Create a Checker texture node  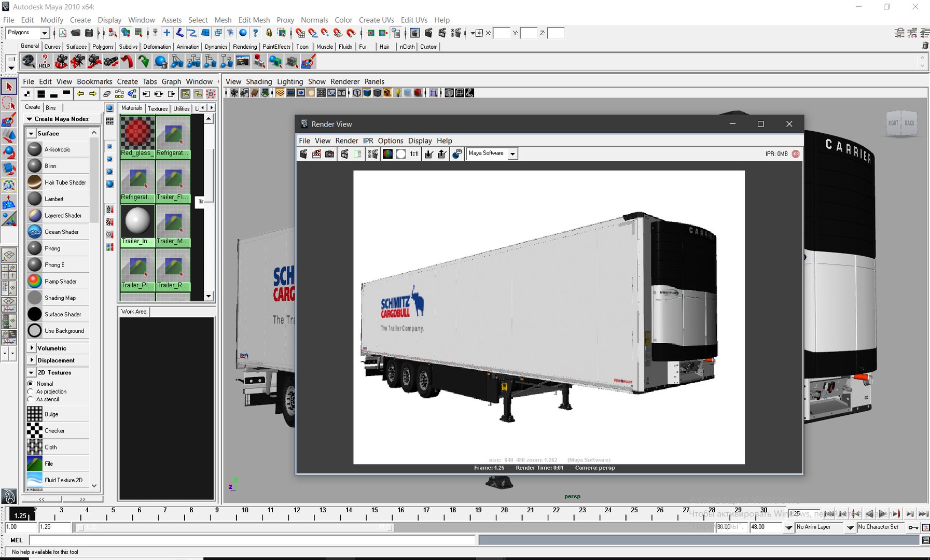(x=58, y=431)
